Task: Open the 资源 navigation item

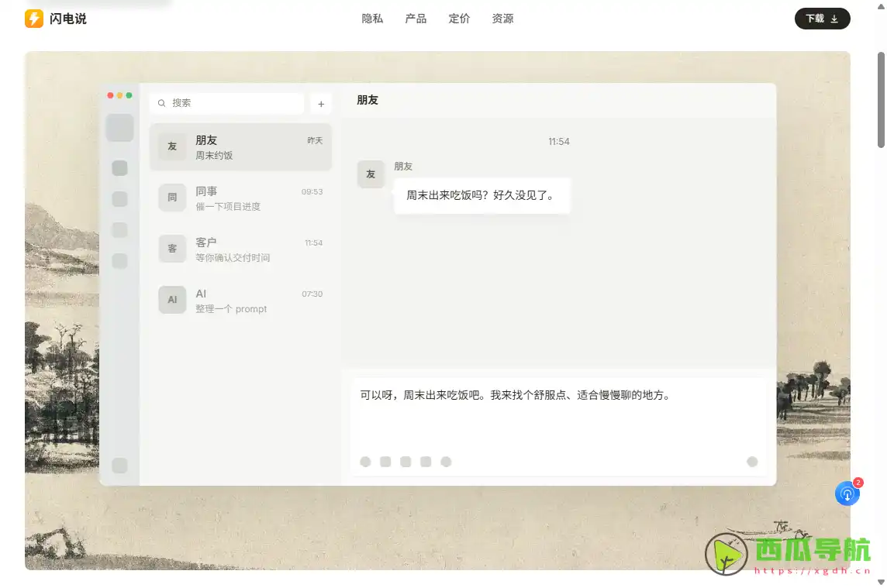Action: click(x=503, y=19)
